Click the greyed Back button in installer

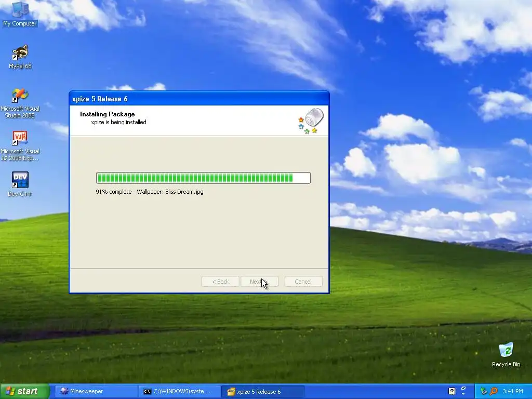(x=220, y=282)
